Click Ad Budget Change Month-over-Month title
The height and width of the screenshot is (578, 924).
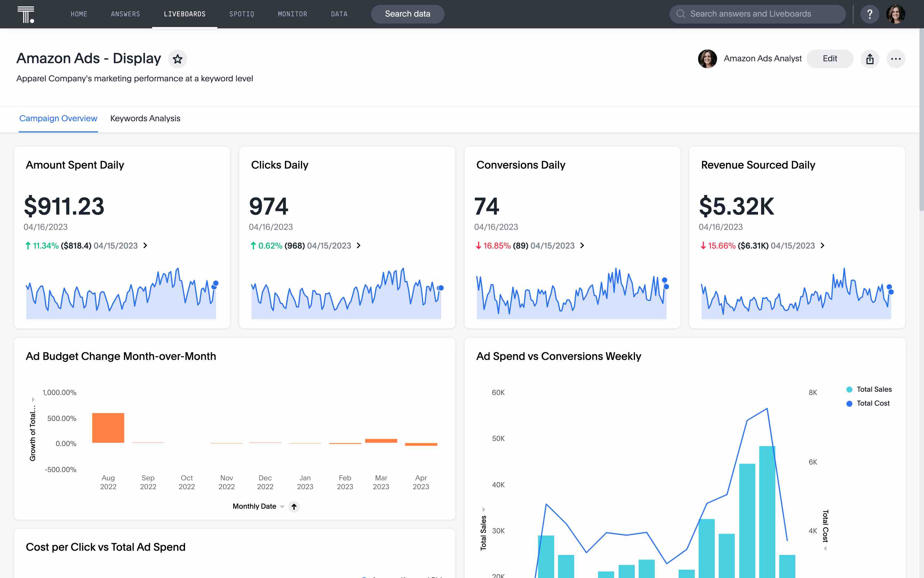(x=121, y=356)
